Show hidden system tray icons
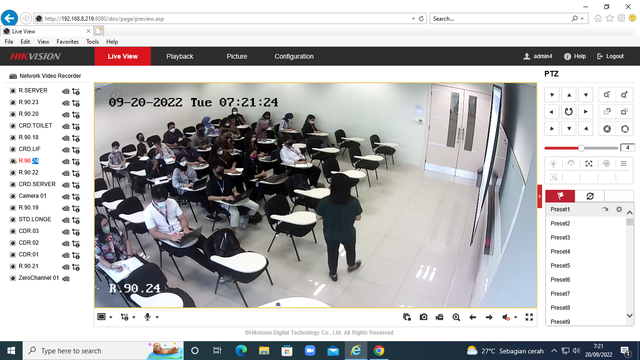This screenshot has width=640, height=360. tap(554, 351)
